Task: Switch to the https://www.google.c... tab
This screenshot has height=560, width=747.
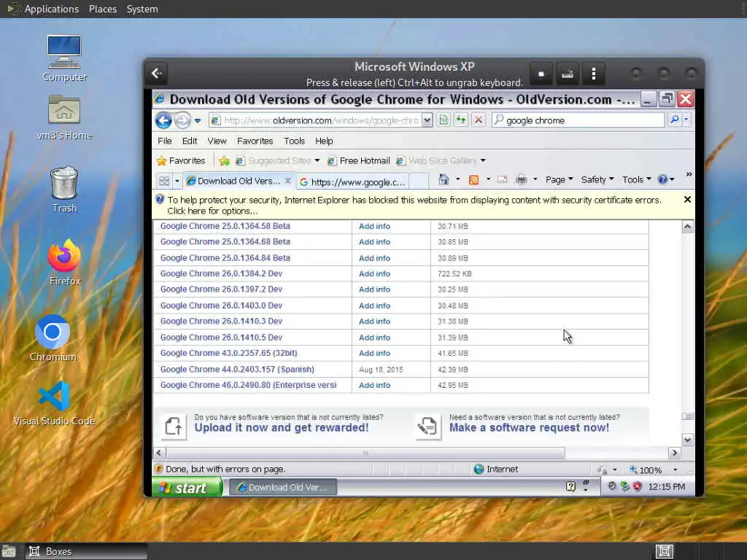Action: [352, 182]
